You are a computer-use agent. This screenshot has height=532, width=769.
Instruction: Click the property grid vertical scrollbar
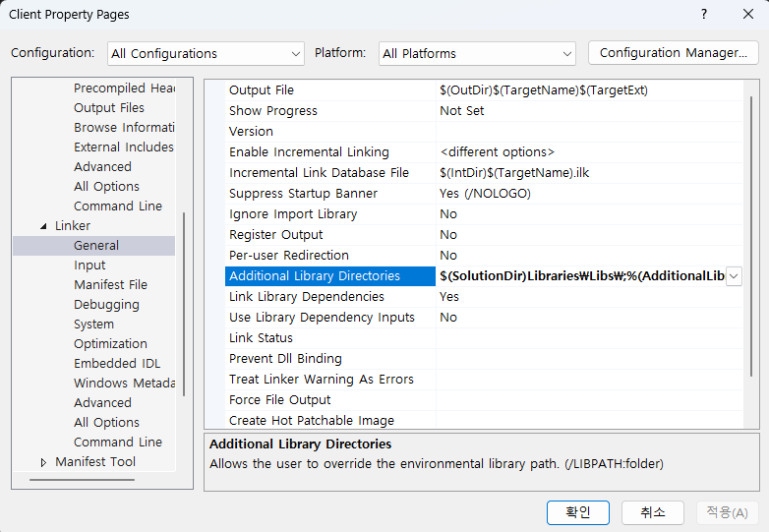(751, 236)
